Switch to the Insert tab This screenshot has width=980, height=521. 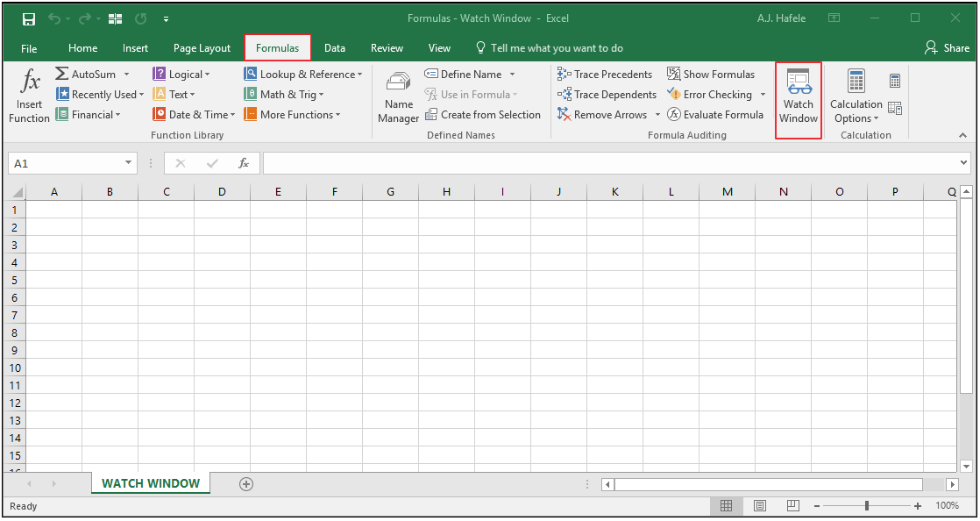point(135,48)
